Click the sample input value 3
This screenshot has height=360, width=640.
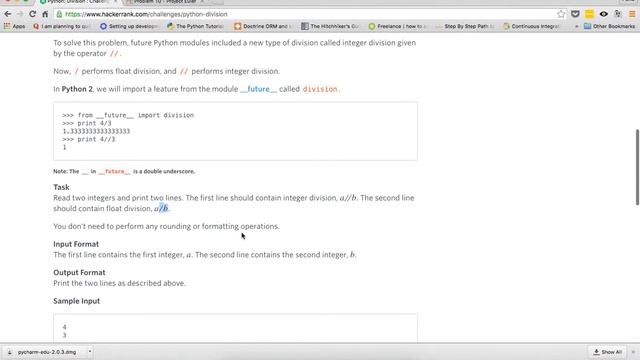[x=64, y=335]
